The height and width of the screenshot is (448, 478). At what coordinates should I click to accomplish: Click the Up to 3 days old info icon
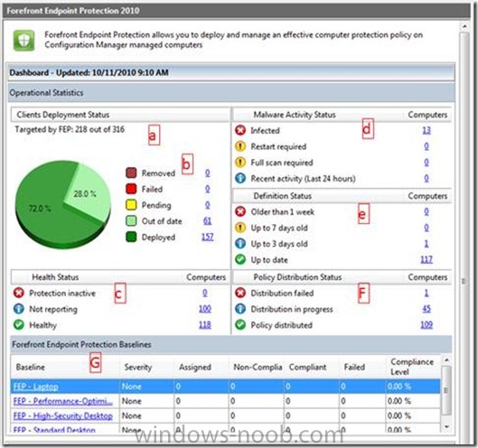(x=240, y=244)
